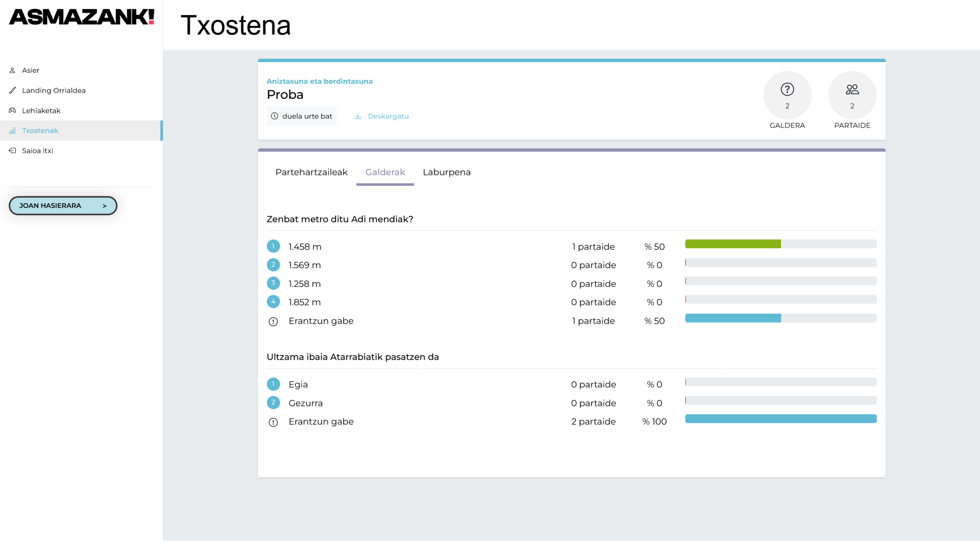The image size is (980, 541).
Task: Click the logout icon beside Saioa itxi
Action: (x=12, y=151)
